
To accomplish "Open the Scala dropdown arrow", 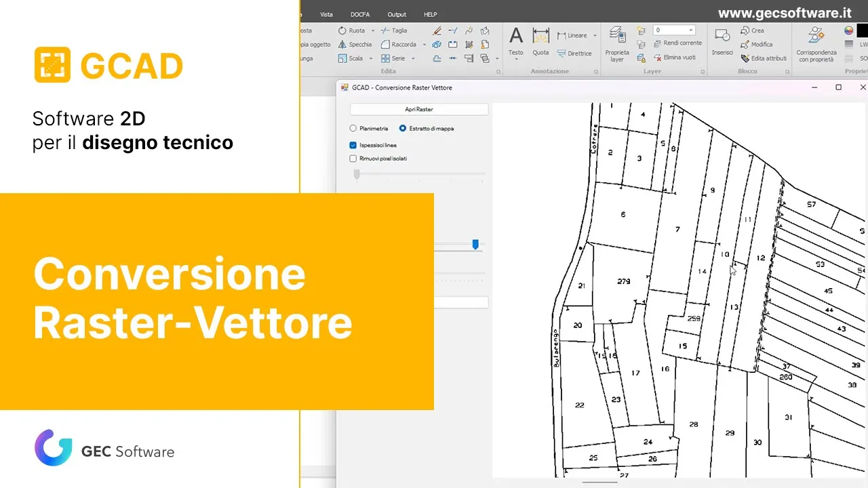I will click(x=371, y=58).
